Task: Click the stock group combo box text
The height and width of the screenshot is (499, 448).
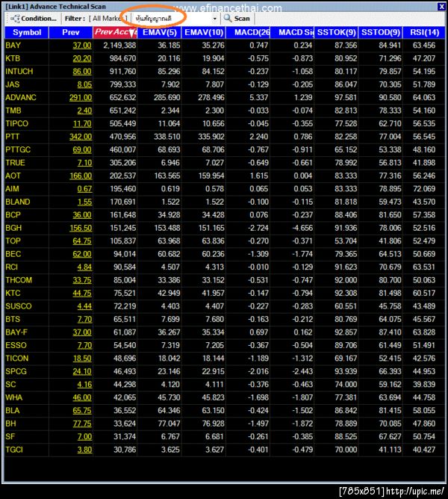Action: point(153,19)
